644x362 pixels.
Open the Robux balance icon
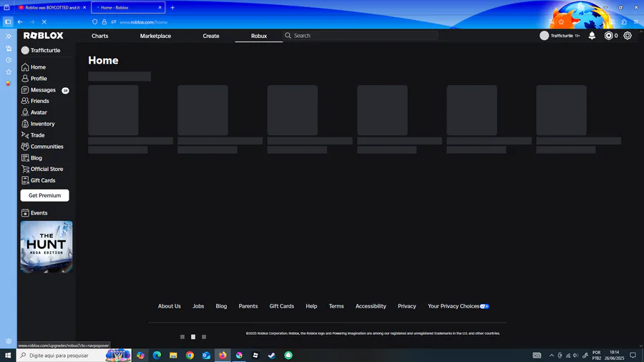(609, 36)
